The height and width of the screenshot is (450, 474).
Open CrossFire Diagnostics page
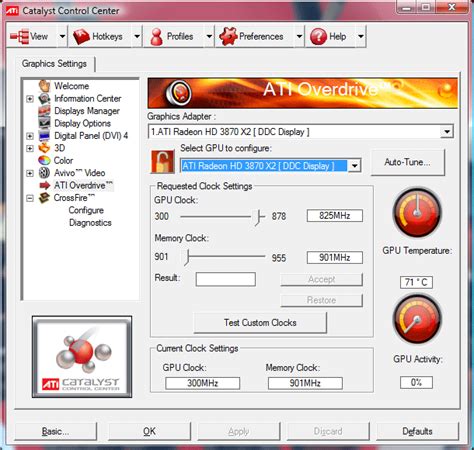pyautogui.click(x=90, y=223)
